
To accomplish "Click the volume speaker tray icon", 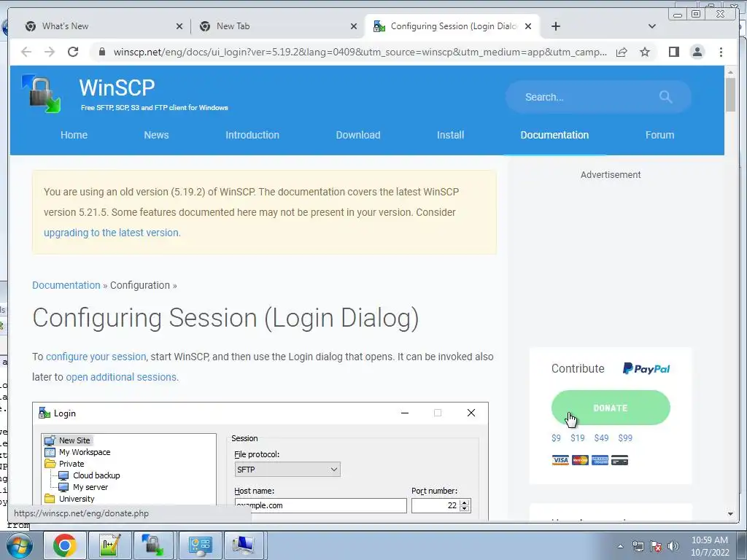I will click(673, 546).
